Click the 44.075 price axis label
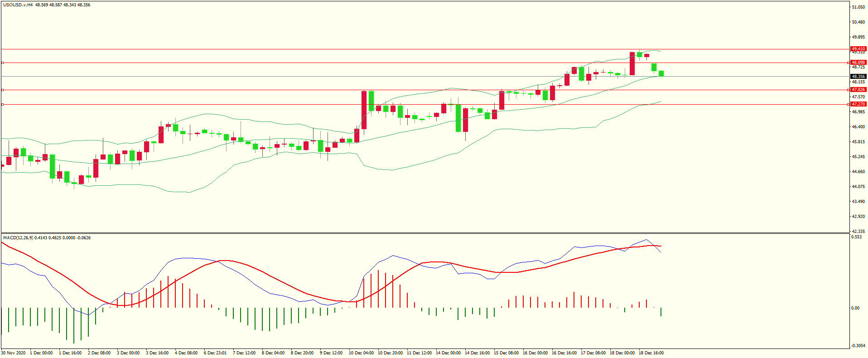 tap(858, 187)
